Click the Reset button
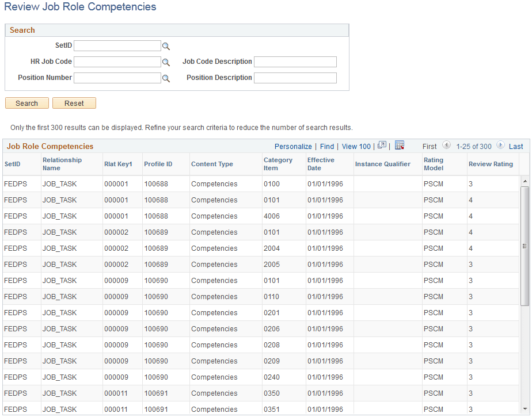This screenshot has width=532, height=417. (x=74, y=103)
